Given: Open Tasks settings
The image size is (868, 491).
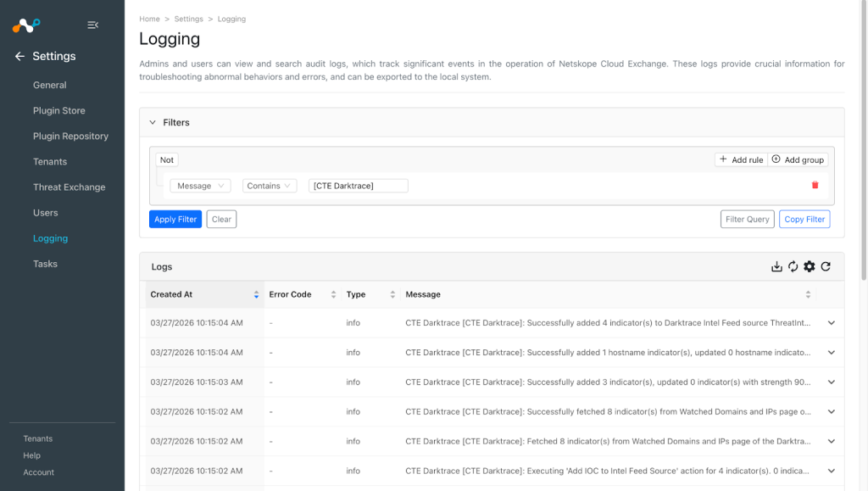Looking at the screenshot, I should [46, 264].
